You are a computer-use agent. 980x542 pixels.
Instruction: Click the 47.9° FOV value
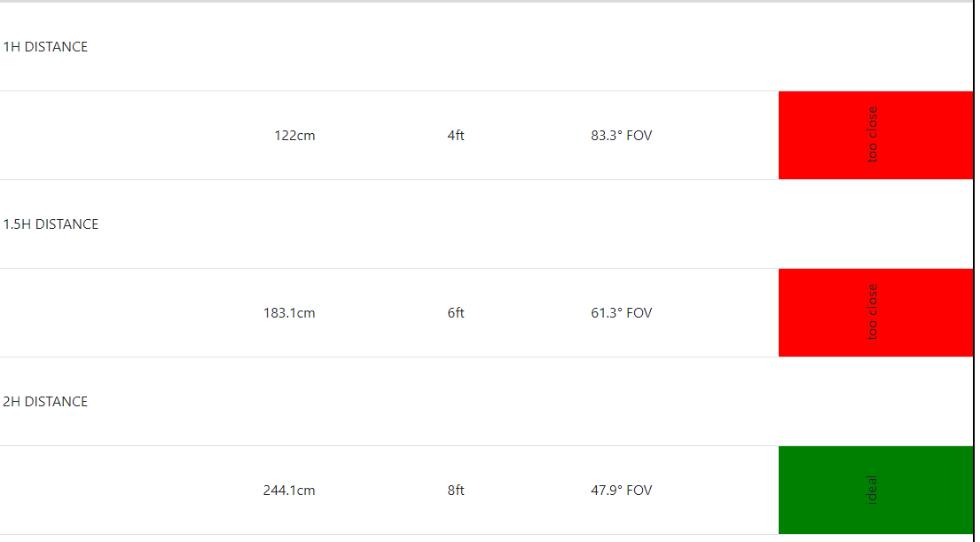(622, 491)
